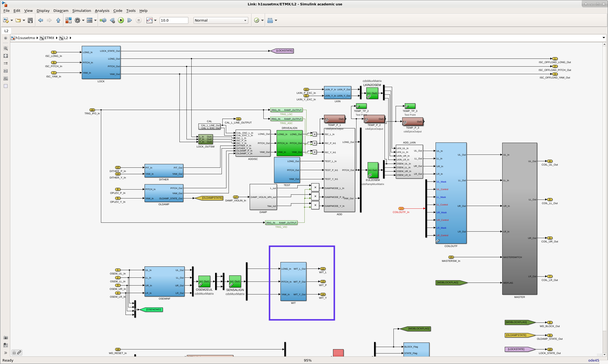Click the [LOCKSTATE] Goto tag at top
Viewport: 608px width, 364px height.
click(x=282, y=51)
